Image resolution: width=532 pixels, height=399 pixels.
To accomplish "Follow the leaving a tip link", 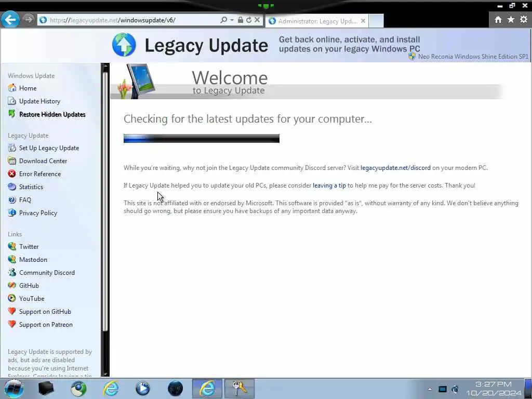I will [329, 185].
